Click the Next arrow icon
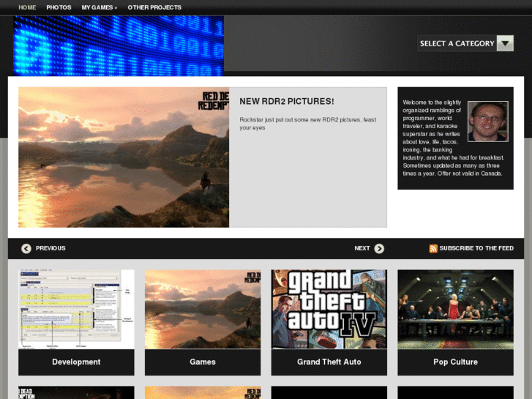 [x=379, y=249]
